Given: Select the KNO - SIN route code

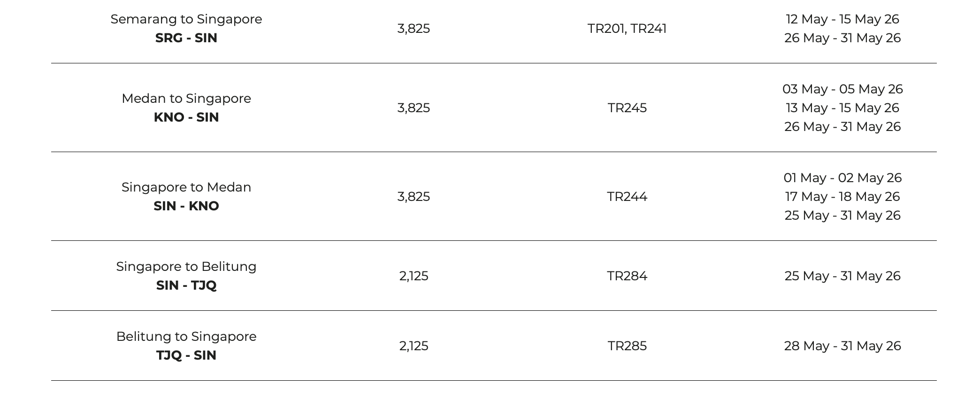Looking at the screenshot, I should [186, 117].
